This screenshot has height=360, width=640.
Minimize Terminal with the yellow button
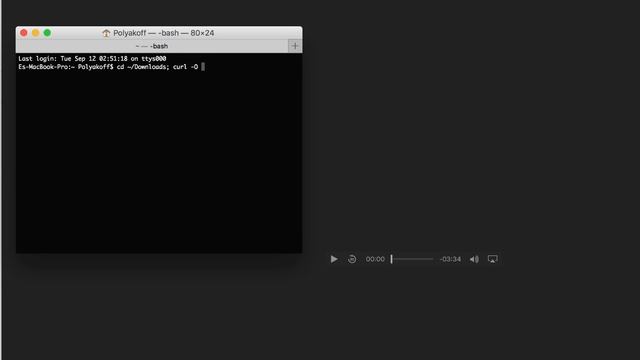[x=36, y=33]
